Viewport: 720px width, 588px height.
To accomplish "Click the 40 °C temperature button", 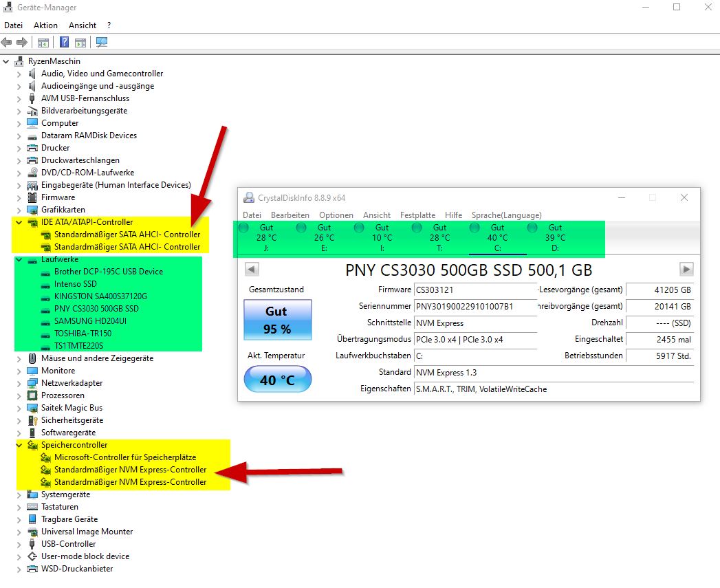I will pyautogui.click(x=277, y=380).
